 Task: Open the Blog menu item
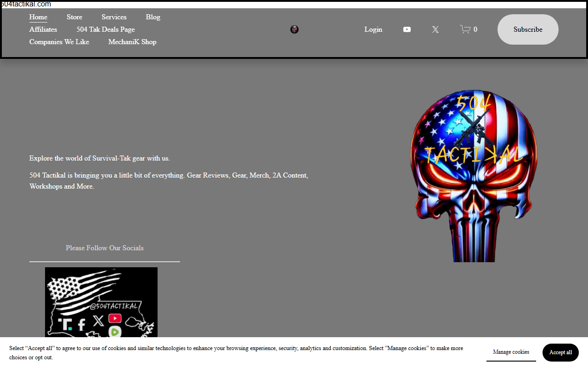coord(153,17)
